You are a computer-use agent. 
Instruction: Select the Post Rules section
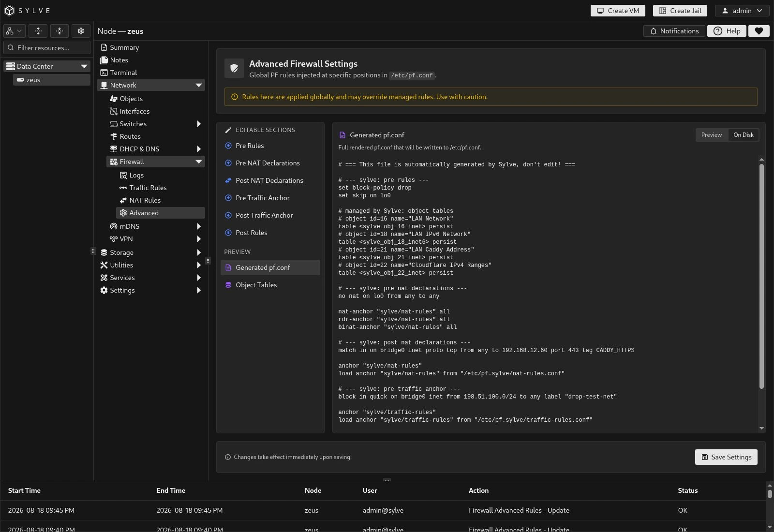tap(270, 233)
